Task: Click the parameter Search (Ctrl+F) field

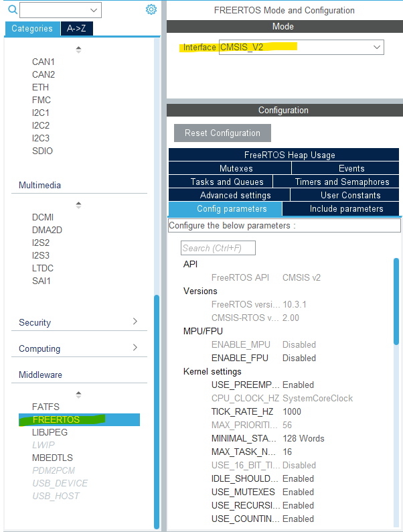Action: (x=218, y=248)
